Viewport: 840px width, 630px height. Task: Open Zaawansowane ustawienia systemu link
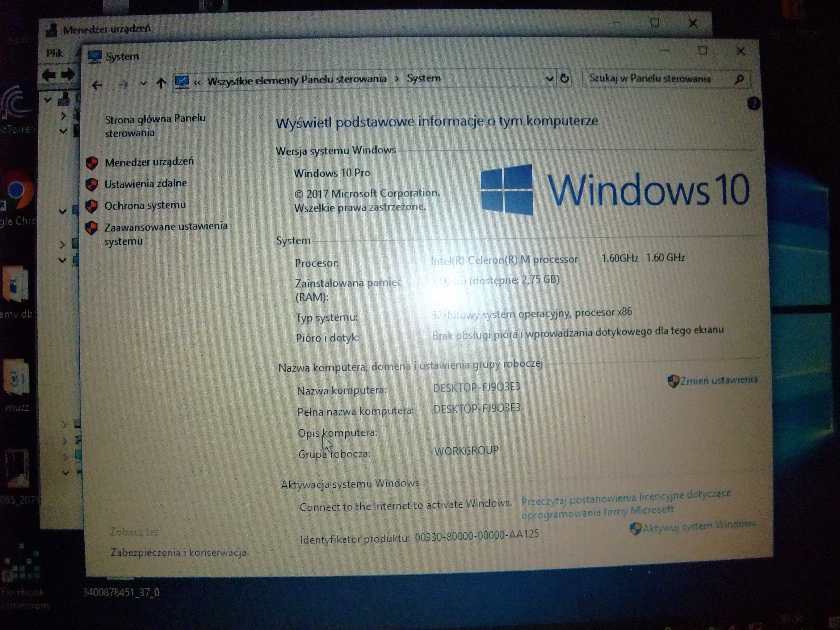tap(166, 234)
